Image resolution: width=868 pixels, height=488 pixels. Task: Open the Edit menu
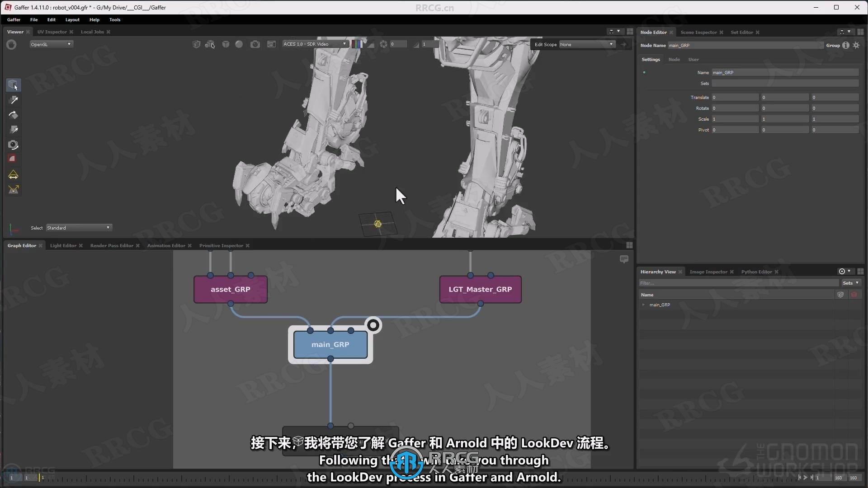[x=52, y=20]
